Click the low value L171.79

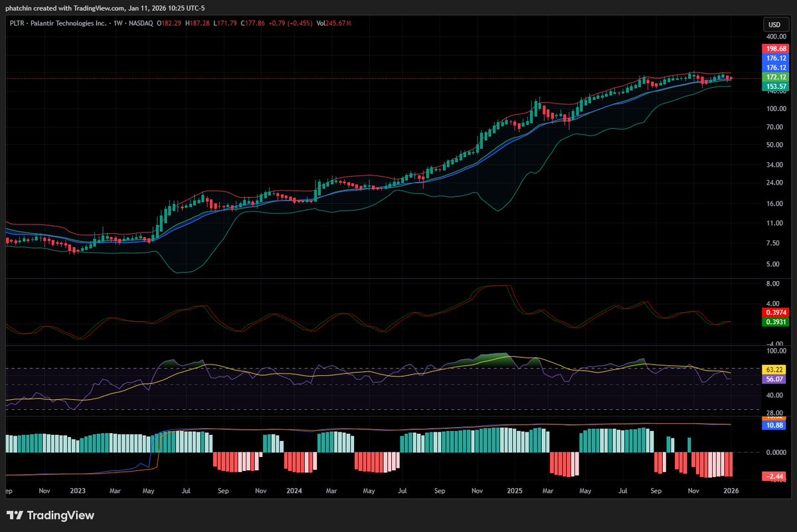point(224,23)
